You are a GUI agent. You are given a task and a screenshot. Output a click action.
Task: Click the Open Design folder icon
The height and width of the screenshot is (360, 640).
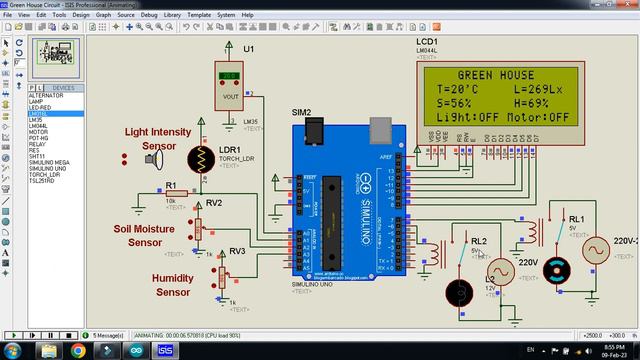pos(18,27)
